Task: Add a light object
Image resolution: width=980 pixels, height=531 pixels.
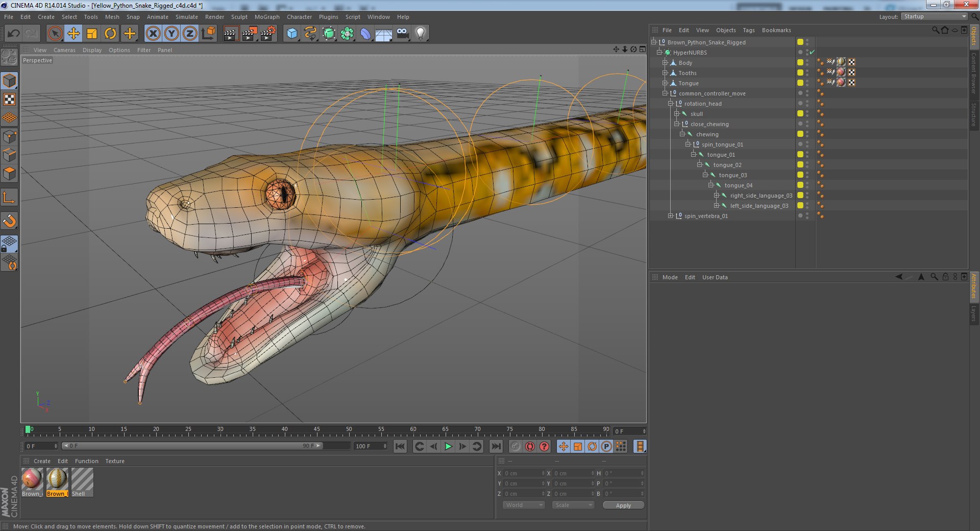Action: 421,34
